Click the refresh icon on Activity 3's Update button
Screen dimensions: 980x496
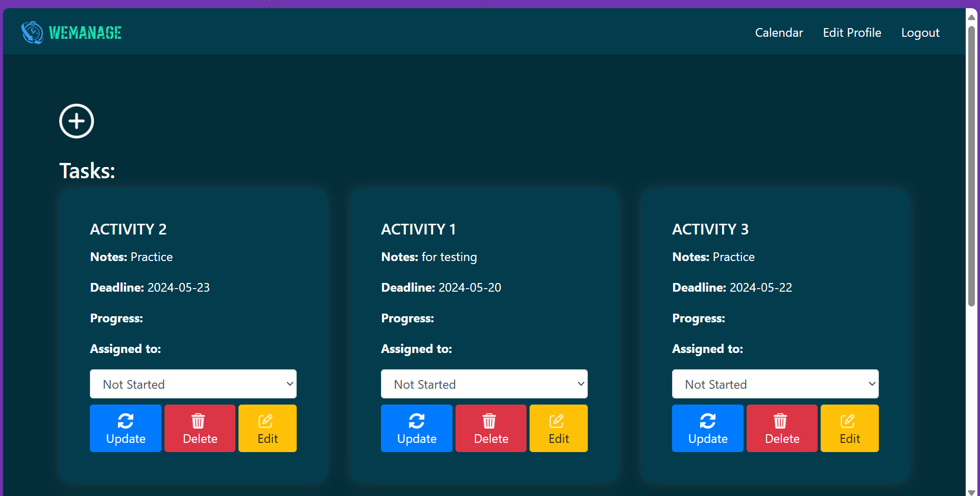click(707, 420)
